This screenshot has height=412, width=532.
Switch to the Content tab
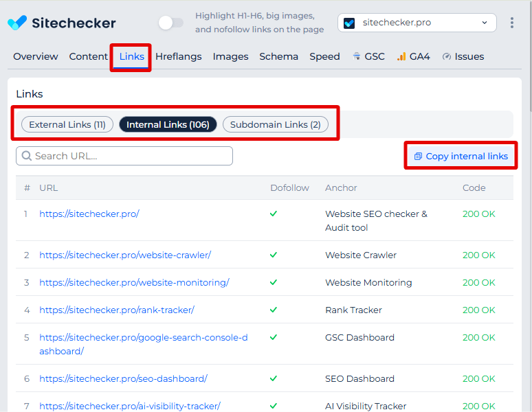pos(88,56)
